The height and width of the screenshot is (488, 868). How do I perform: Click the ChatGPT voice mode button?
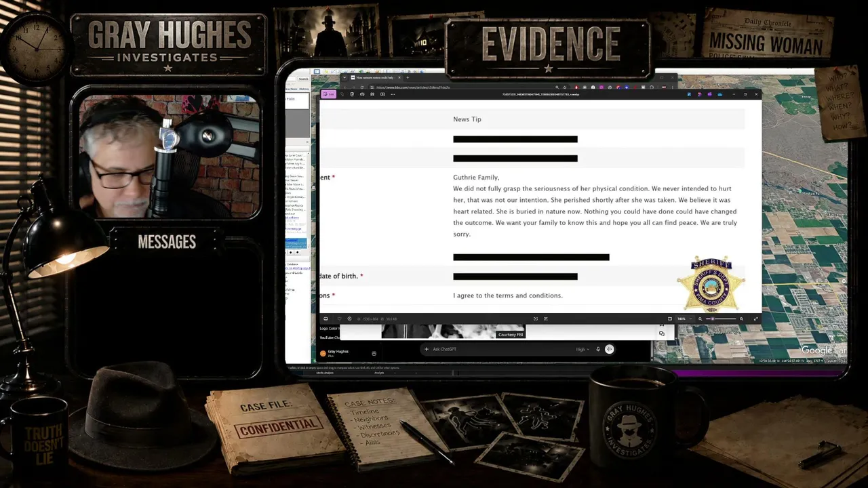click(609, 349)
